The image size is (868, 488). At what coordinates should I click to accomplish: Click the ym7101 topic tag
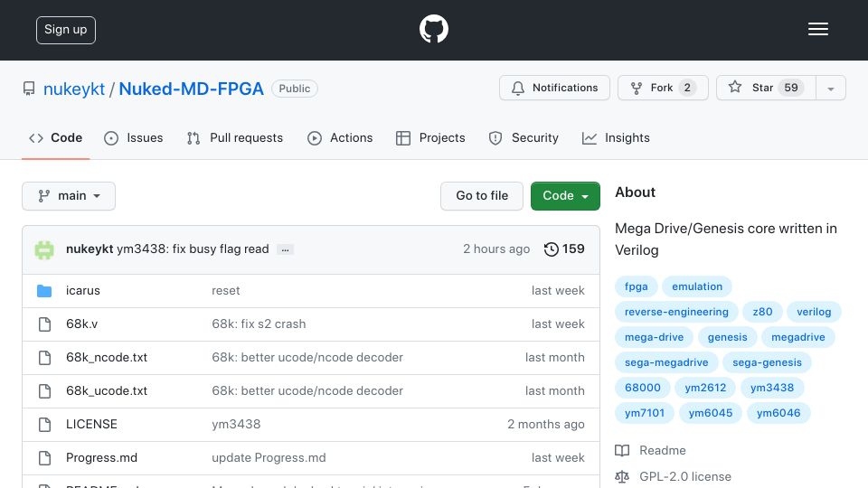tap(645, 413)
